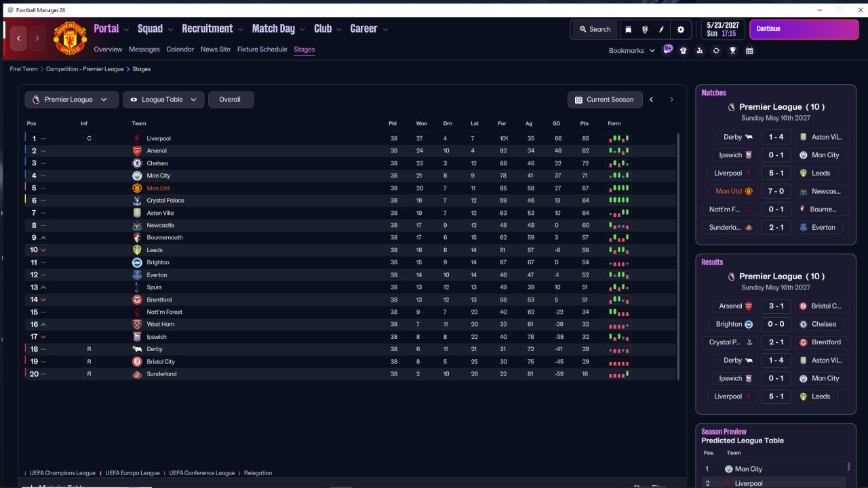Screen dimensions: 868x488
Task: Click the Overall filter button
Action: [x=231, y=100]
